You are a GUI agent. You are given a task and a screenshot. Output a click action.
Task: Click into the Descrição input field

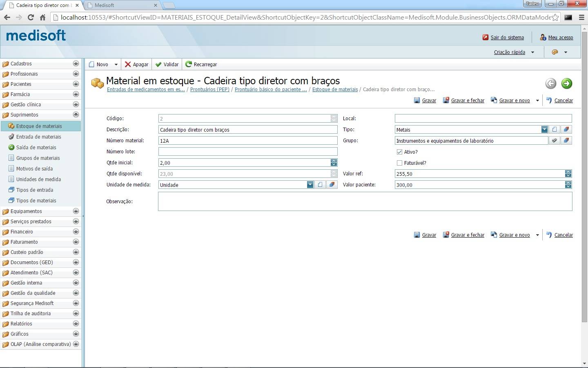pos(248,129)
